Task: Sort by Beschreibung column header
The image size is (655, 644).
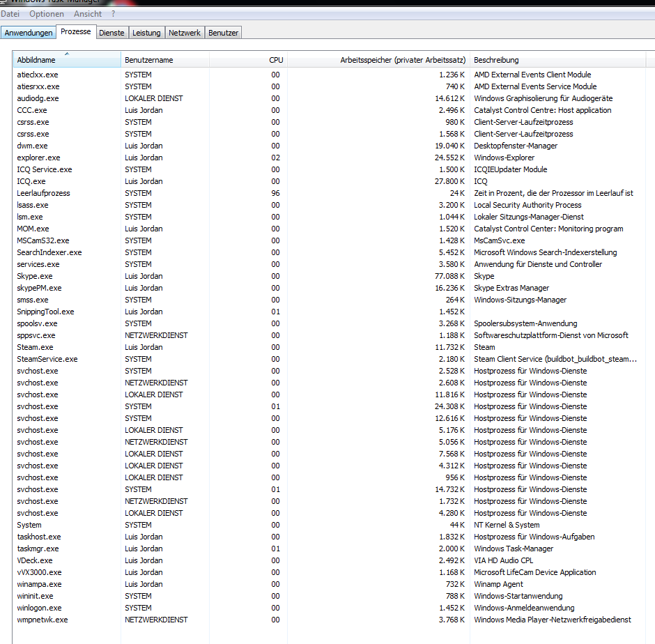Action: [x=557, y=60]
